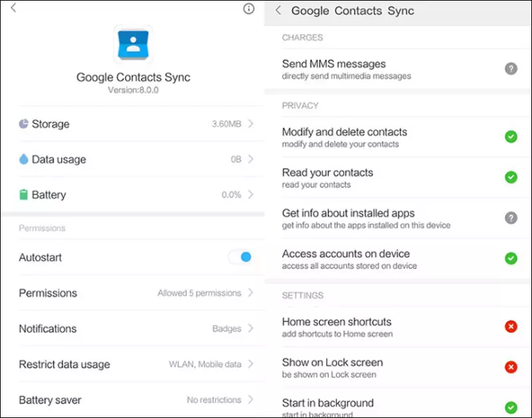Toggle red cross for Home screen shortcuts
This screenshot has width=532, height=418.
click(511, 327)
